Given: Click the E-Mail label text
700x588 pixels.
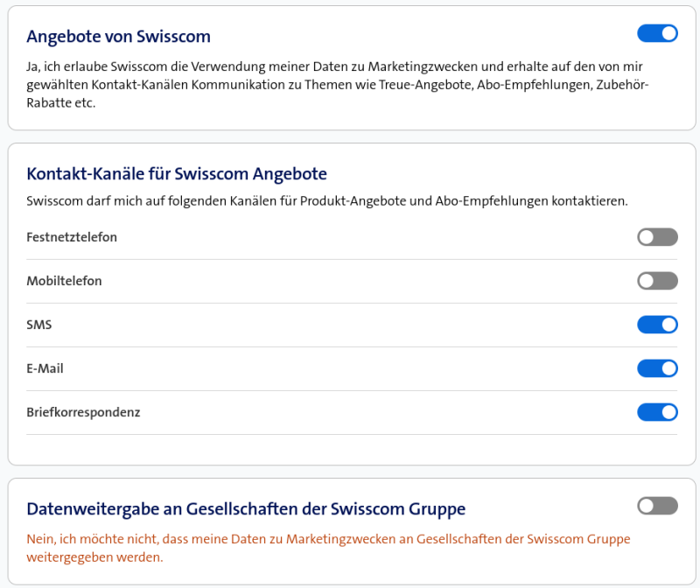Looking at the screenshot, I should click(45, 368).
